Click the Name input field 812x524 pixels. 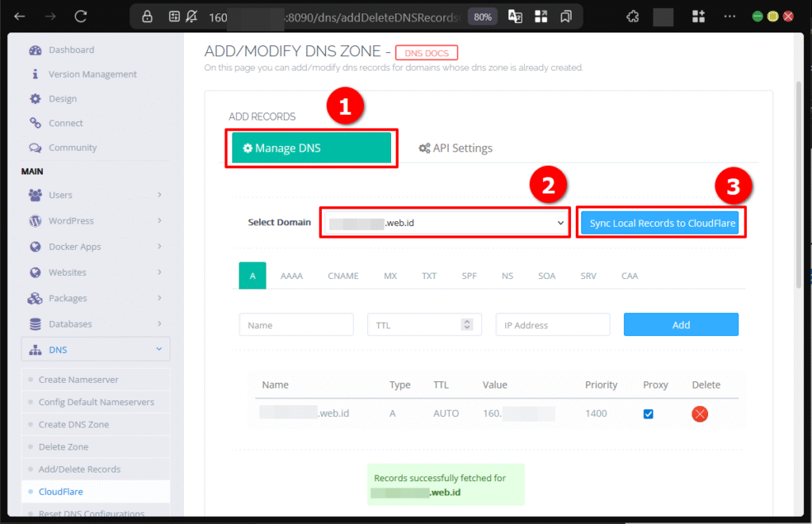[x=296, y=324]
